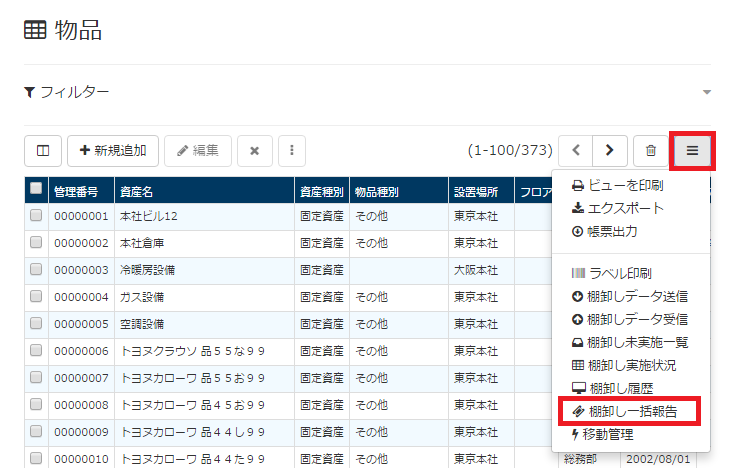Click the trash delete button
The image size is (739, 468).
point(651,151)
